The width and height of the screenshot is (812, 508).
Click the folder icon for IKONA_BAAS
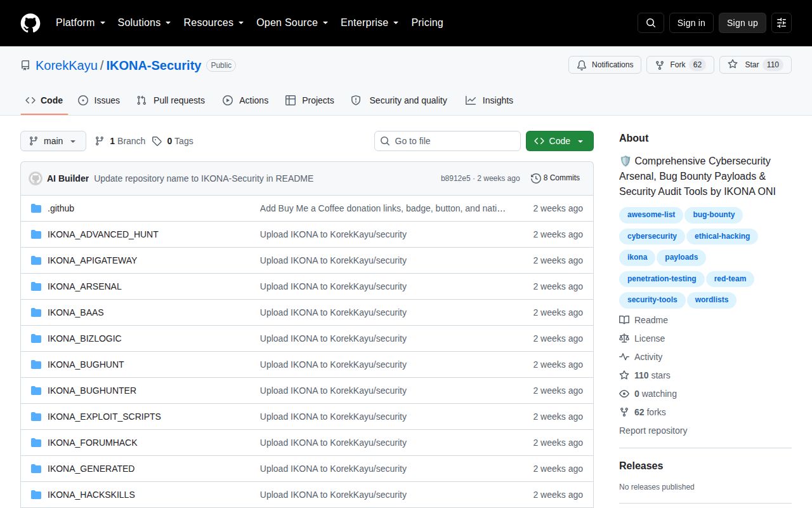(x=36, y=312)
